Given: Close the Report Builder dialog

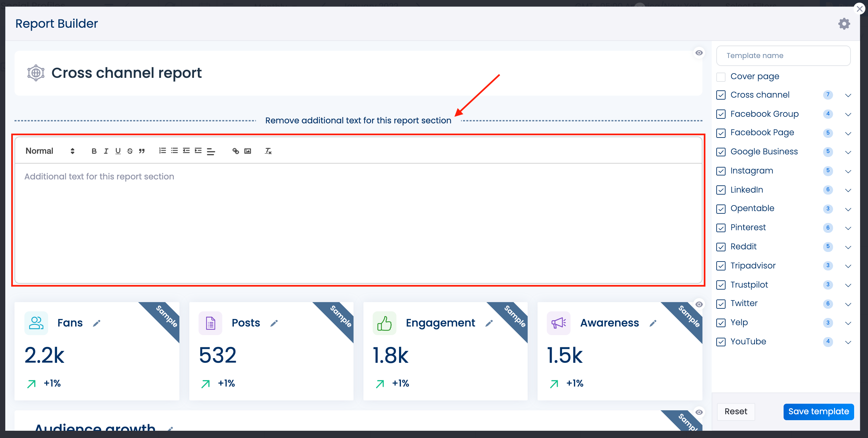Looking at the screenshot, I should [x=859, y=9].
